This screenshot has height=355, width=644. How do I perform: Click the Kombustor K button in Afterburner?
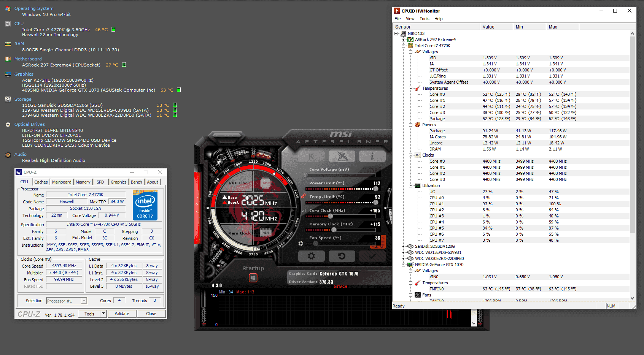point(311,156)
